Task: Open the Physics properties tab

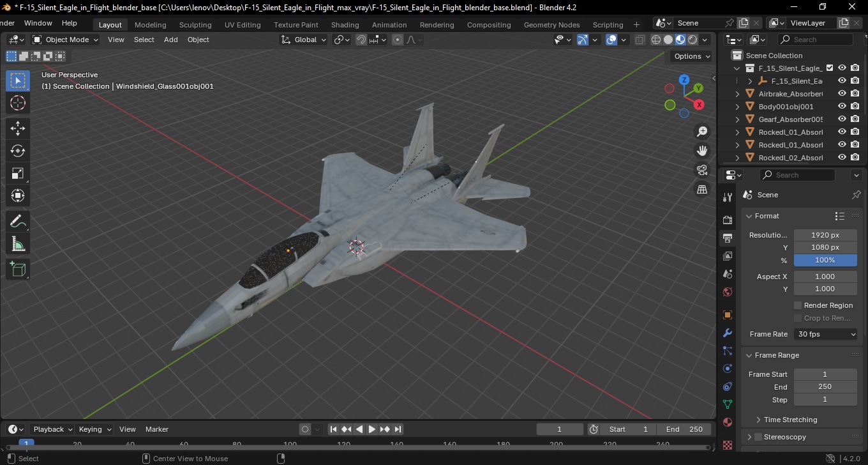Action: (728, 369)
